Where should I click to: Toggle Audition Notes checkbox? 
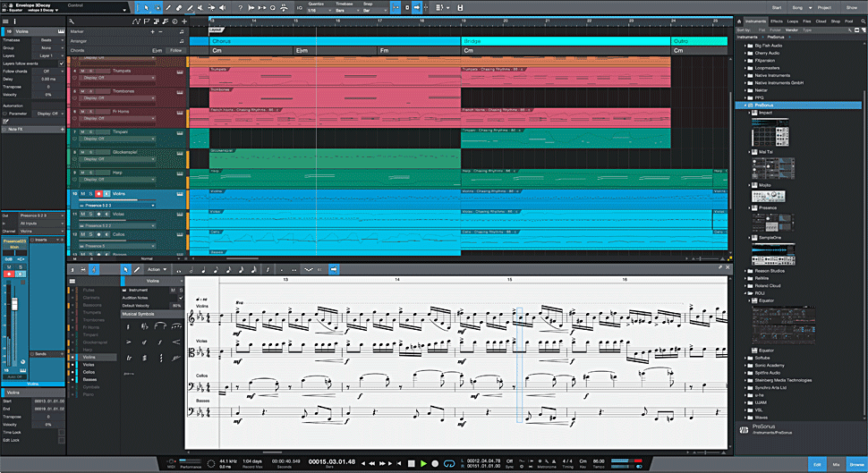(181, 298)
